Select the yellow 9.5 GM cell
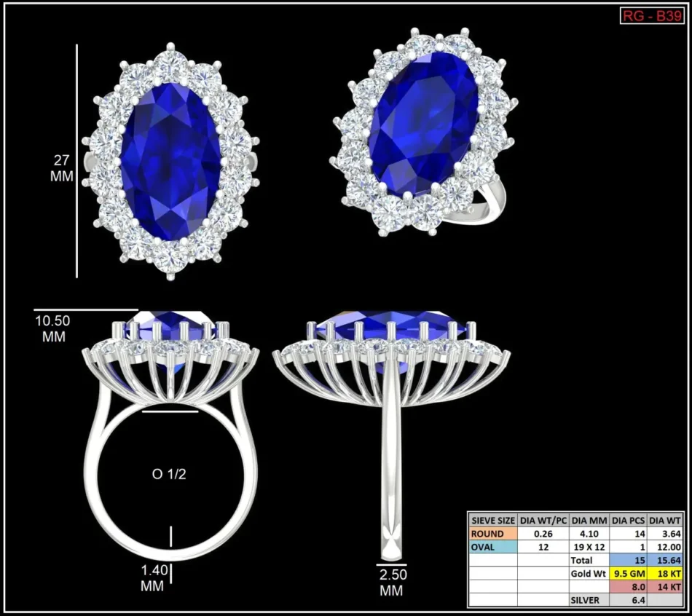 coord(629,574)
